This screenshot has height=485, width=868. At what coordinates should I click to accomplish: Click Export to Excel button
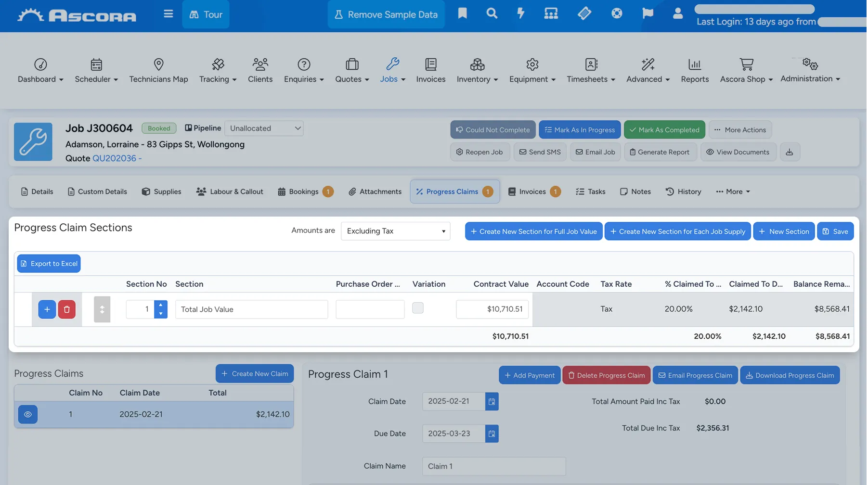49,264
